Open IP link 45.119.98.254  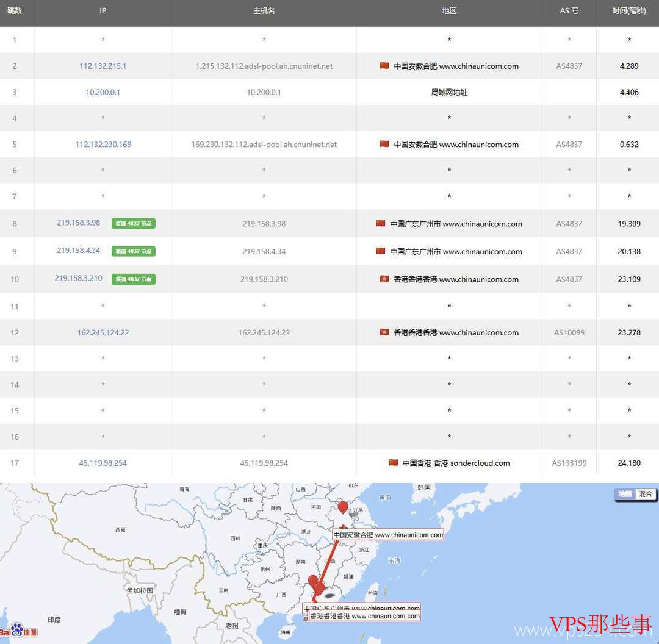click(x=103, y=463)
